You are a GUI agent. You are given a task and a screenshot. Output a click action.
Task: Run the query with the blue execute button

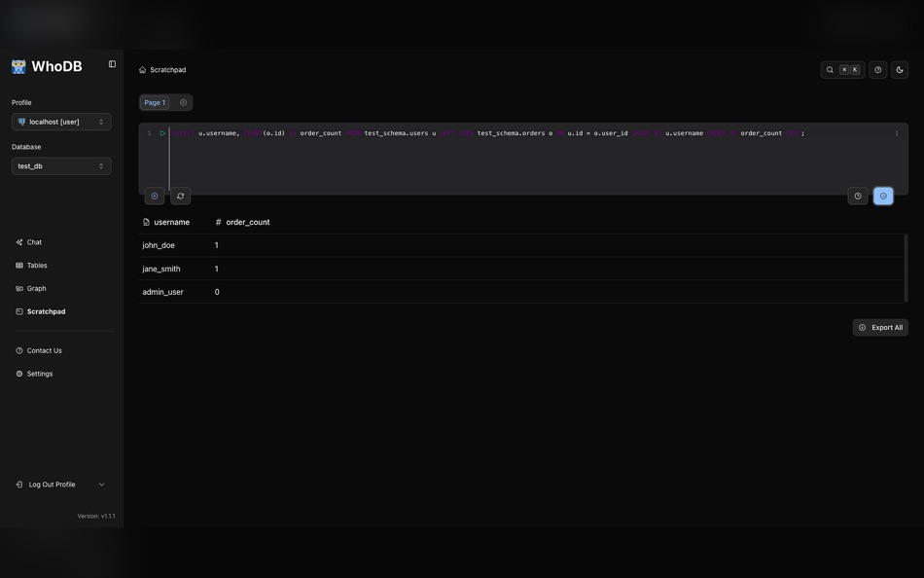tap(881, 194)
